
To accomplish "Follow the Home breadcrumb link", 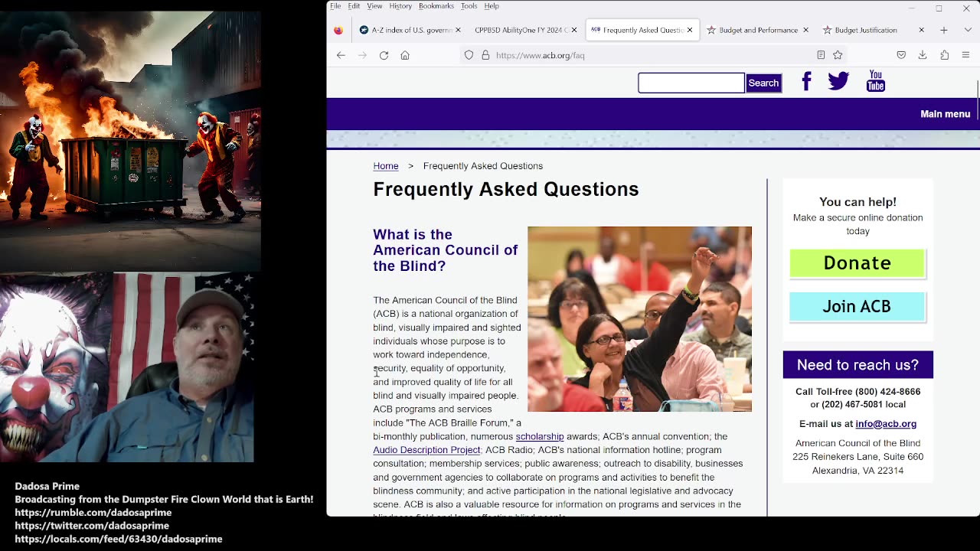I will click(386, 166).
